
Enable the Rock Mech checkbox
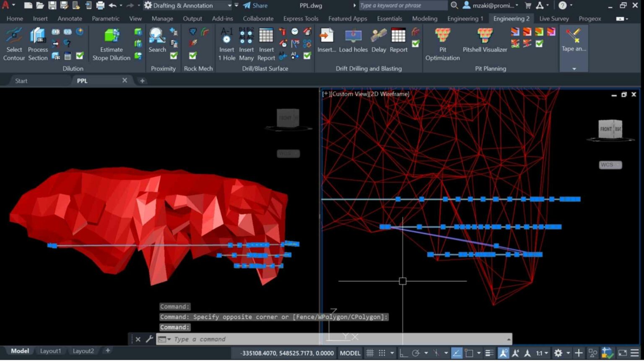[192, 55]
